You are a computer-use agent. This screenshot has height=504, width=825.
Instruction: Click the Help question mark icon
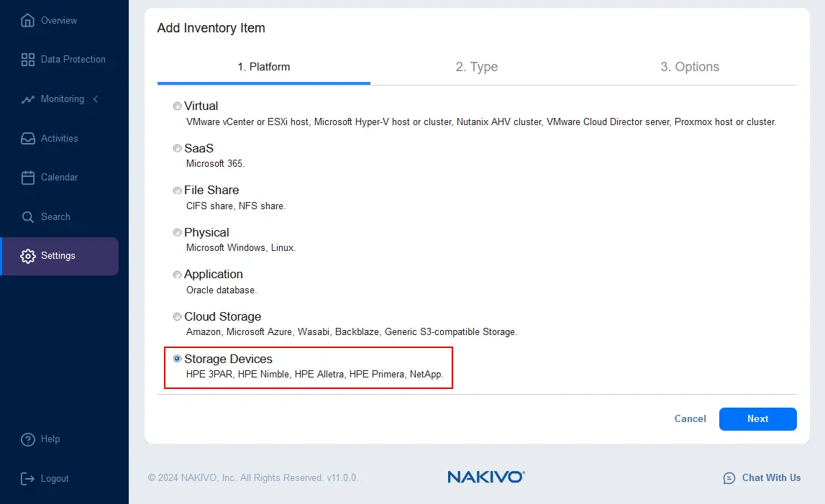[27, 439]
